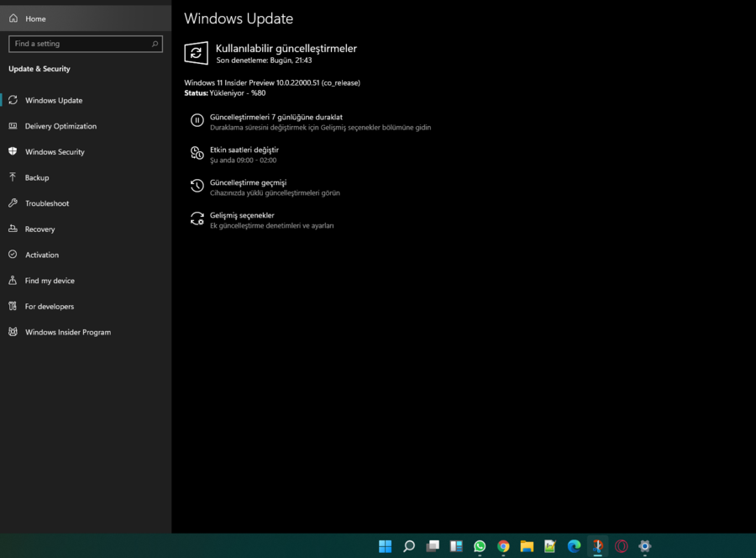Image resolution: width=756 pixels, height=558 pixels.
Task: Click the Home icon in sidebar
Action: [x=13, y=18]
